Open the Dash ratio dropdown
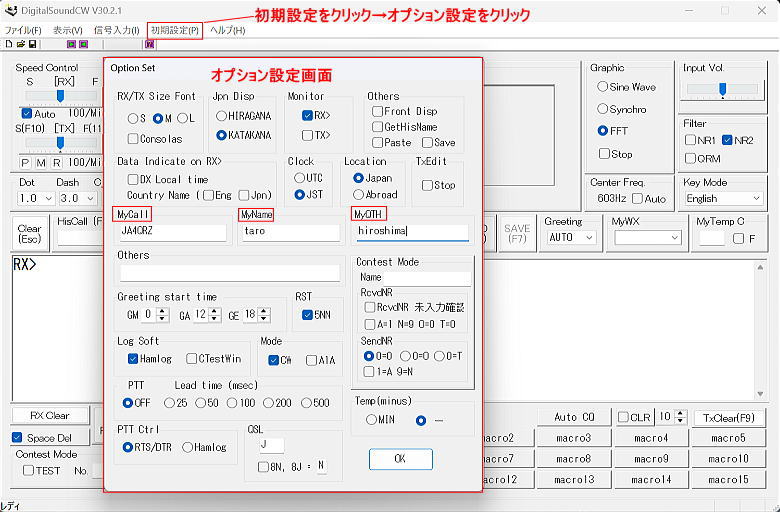The image size is (780, 512). [77, 198]
